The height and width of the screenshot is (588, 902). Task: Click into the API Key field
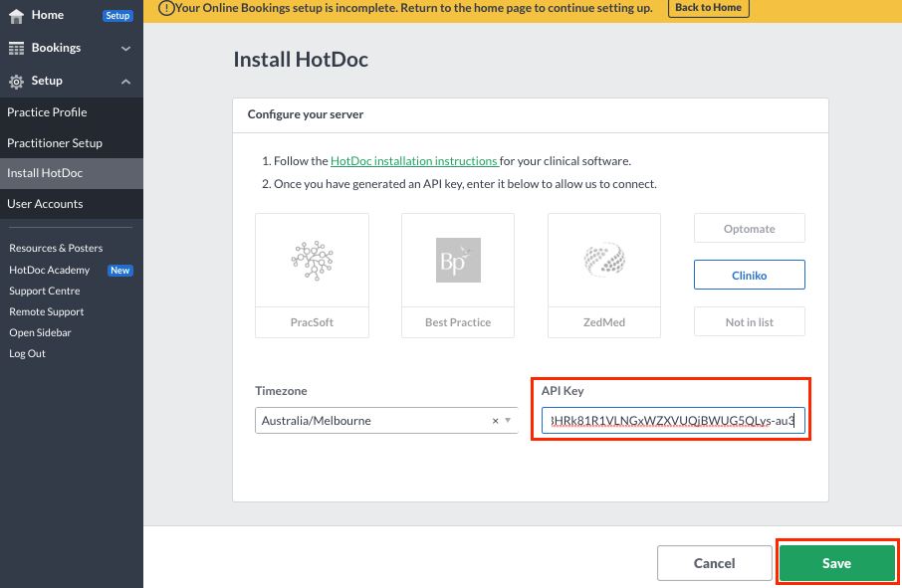[673, 421]
